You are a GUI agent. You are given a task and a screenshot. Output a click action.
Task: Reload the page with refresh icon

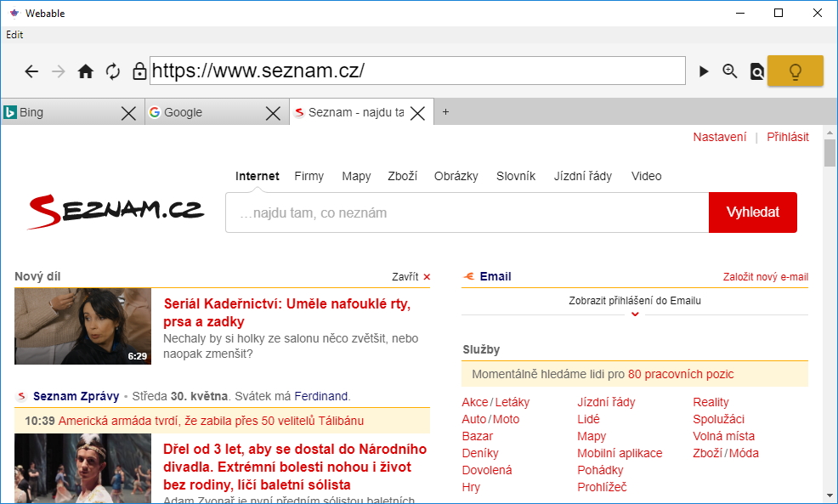(113, 71)
